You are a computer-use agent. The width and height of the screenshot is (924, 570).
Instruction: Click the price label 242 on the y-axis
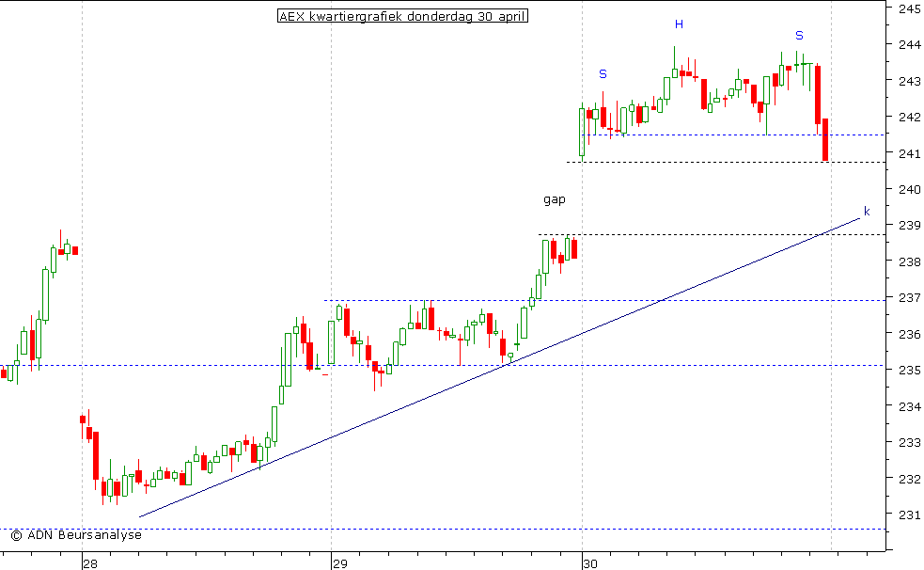(910, 118)
